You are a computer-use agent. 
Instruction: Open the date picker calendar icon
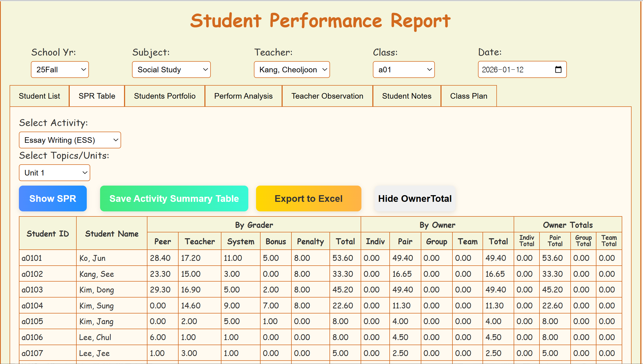coord(558,70)
